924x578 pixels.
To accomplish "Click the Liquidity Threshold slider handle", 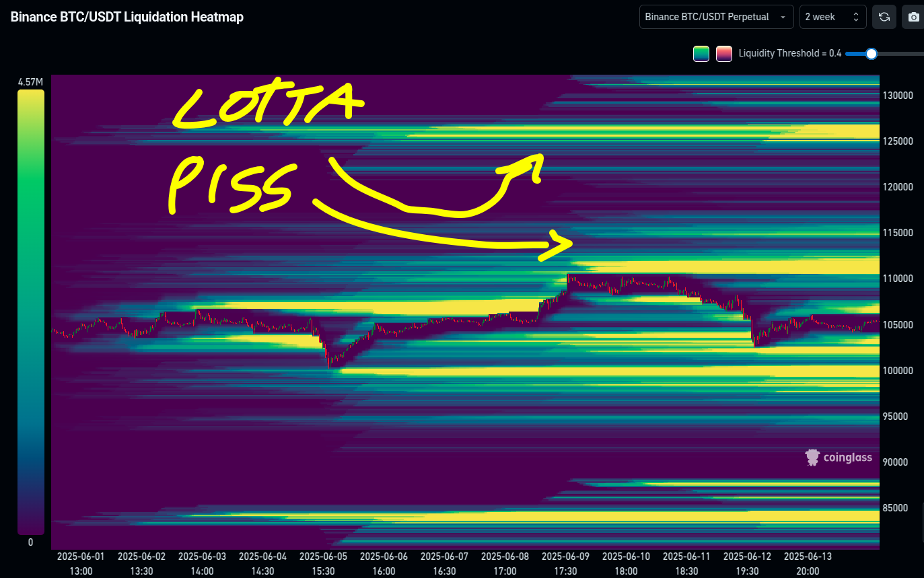I will pyautogui.click(x=872, y=54).
